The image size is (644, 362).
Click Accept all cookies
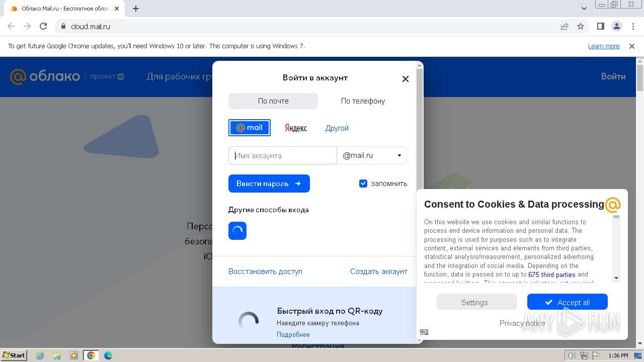(x=568, y=302)
